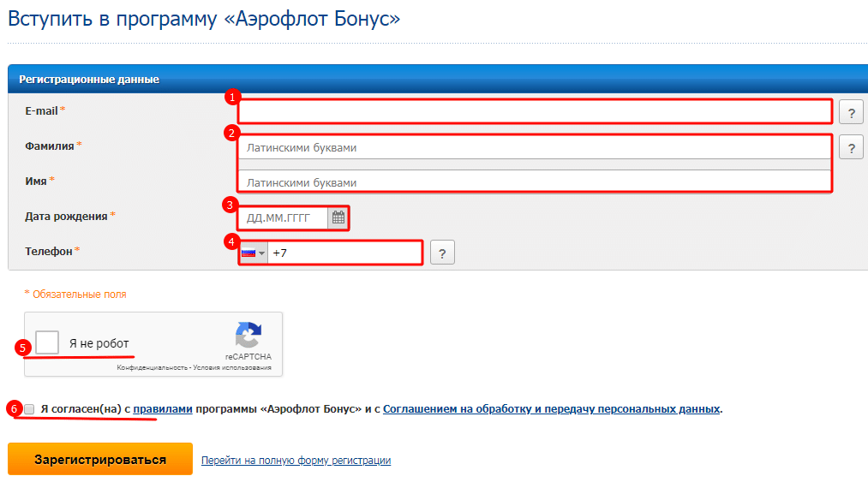Click the Имя input field
This screenshot has width=868, height=482.
click(x=535, y=181)
